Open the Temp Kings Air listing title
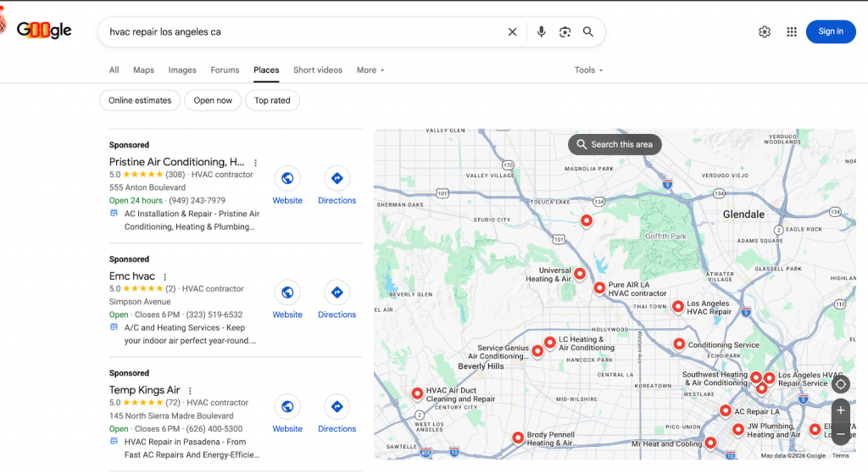868x474 pixels. point(144,390)
